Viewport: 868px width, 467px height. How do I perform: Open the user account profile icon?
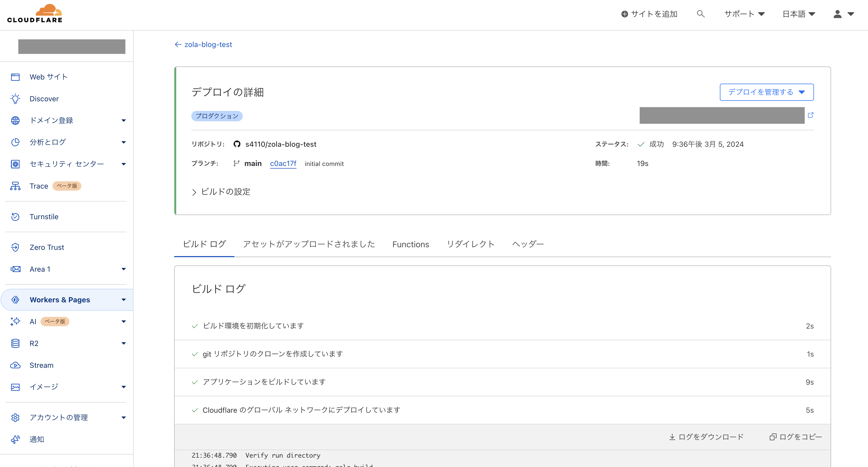tap(837, 14)
